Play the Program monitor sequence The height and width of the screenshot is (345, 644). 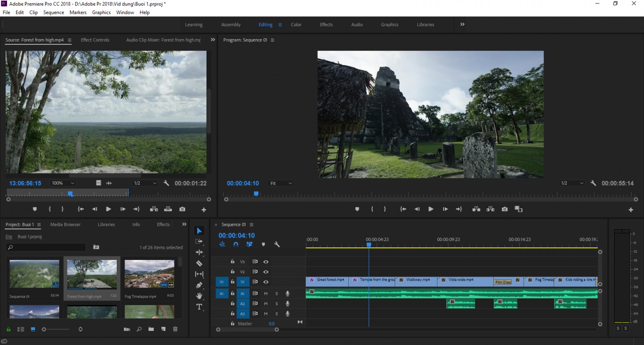click(x=431, y=209)
